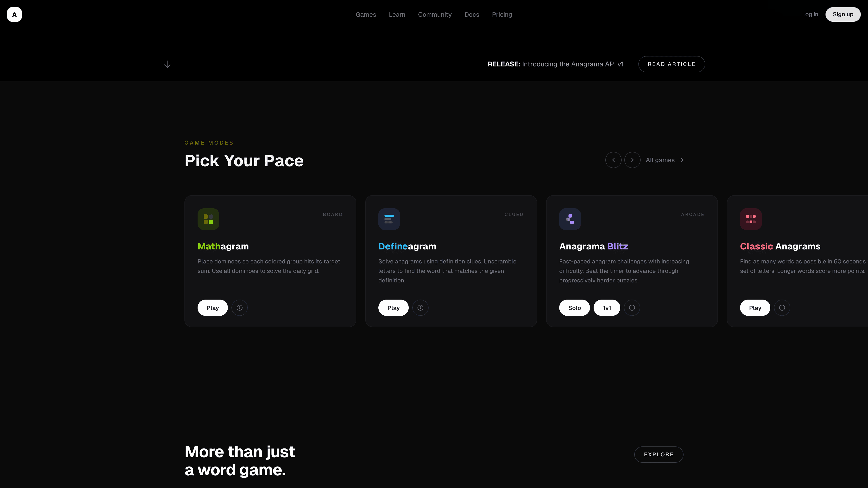Play Classic Anagrams
Image resolution: width=868 pixels, height=488 pixels.
coord(755,307)
